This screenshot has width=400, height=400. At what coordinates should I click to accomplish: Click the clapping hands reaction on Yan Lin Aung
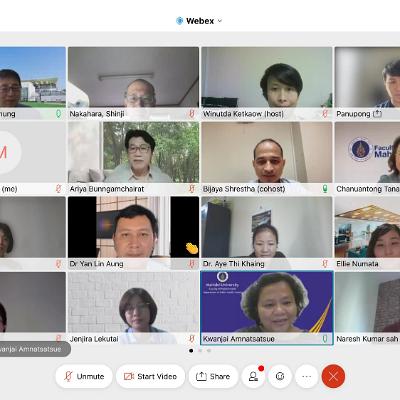(x=192, y=248)
